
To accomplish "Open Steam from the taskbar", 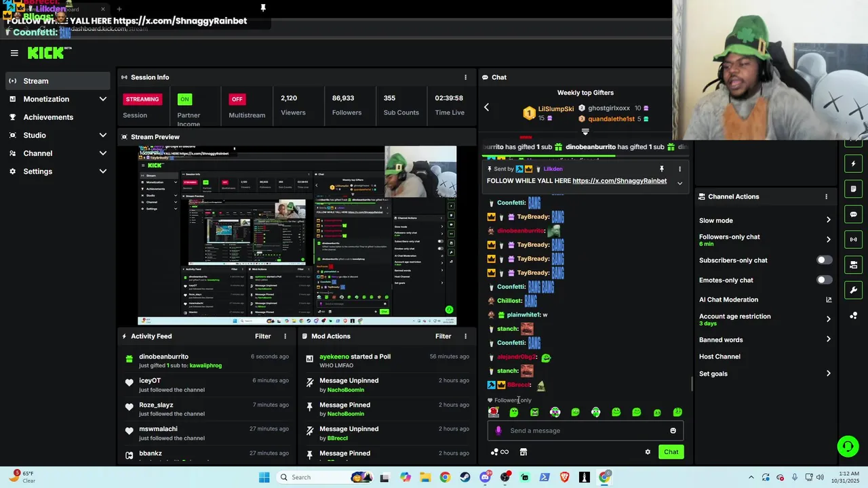I will click(x=465, y=477).
